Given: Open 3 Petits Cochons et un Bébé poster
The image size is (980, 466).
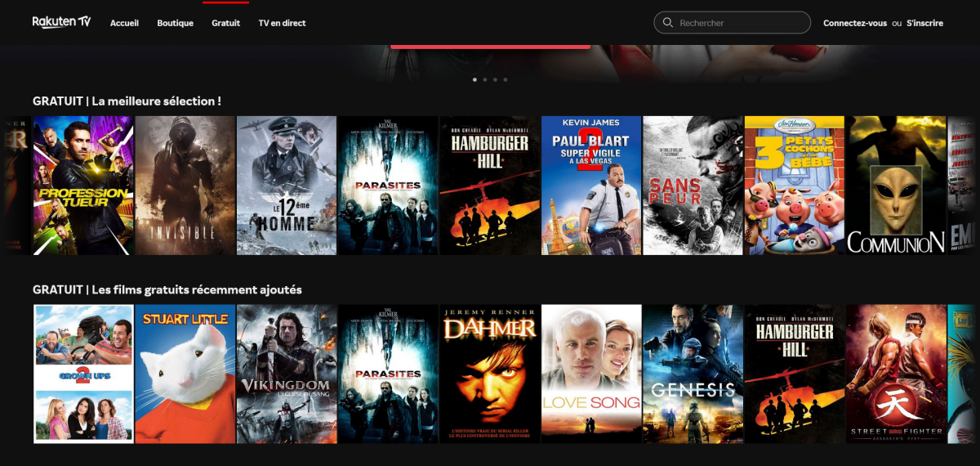Looking at the screenshot, I should point(795,186).
